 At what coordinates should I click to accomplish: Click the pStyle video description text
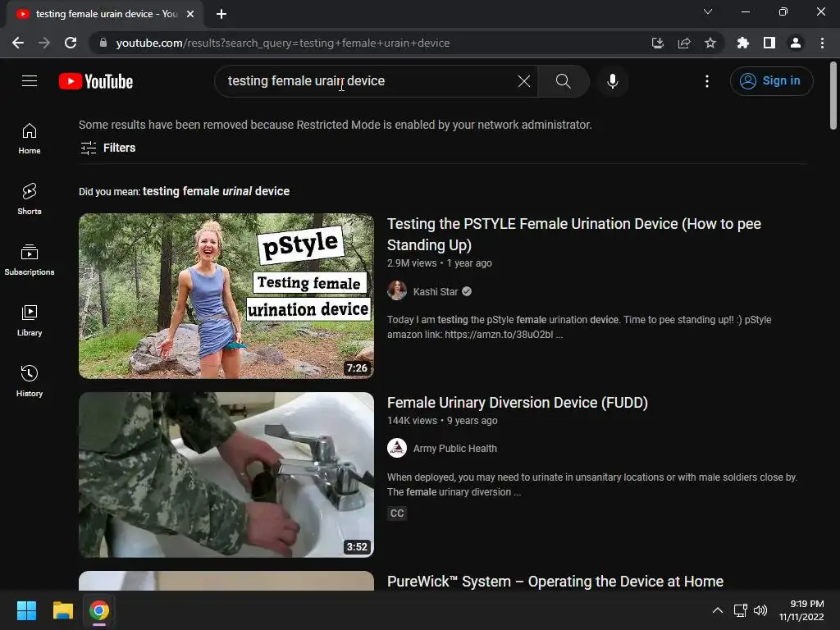coord(579,326)
